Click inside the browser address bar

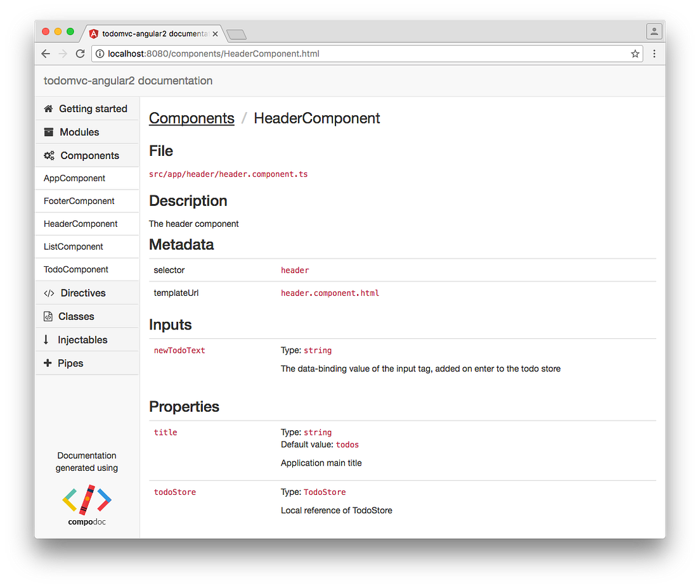click(x=317, y=54)
